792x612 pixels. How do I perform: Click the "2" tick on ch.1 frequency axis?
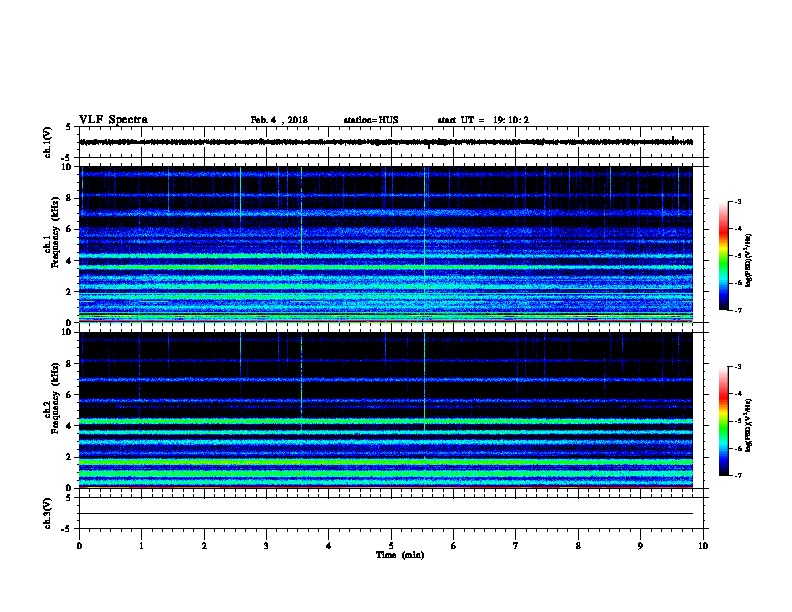69,292
